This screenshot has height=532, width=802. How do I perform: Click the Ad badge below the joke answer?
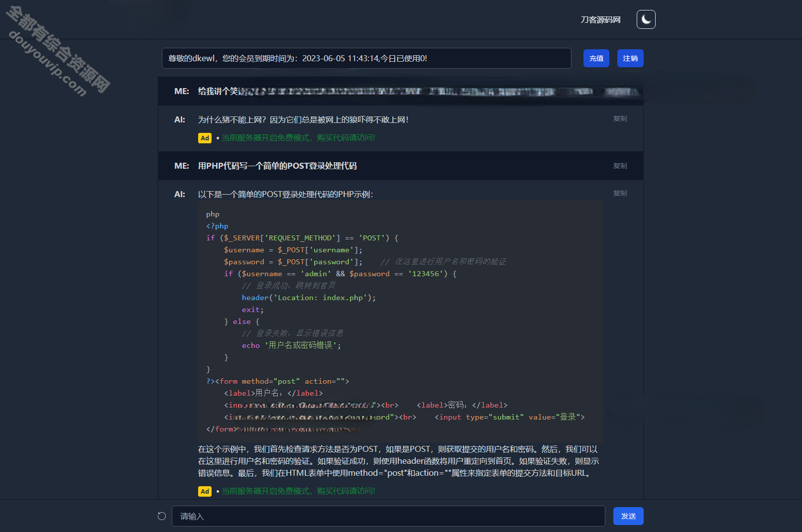point(205,138)
